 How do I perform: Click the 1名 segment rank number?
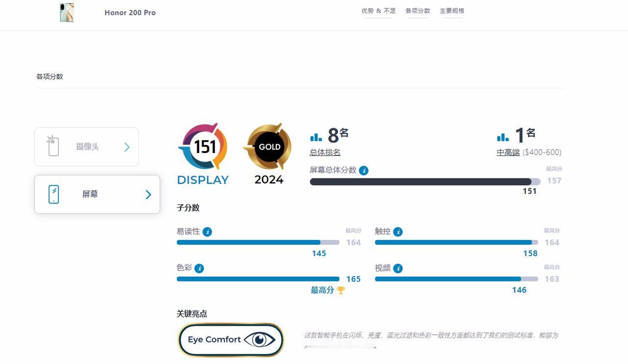coord(525,135)
